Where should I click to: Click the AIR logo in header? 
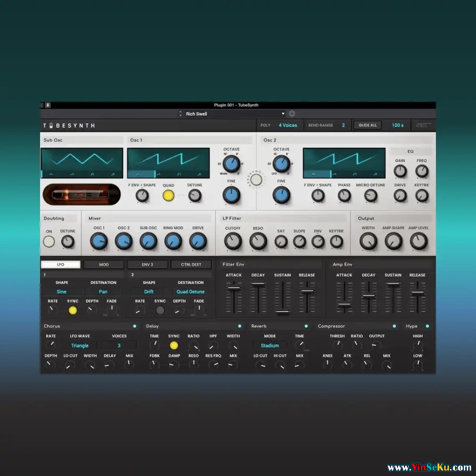point(423,125)
